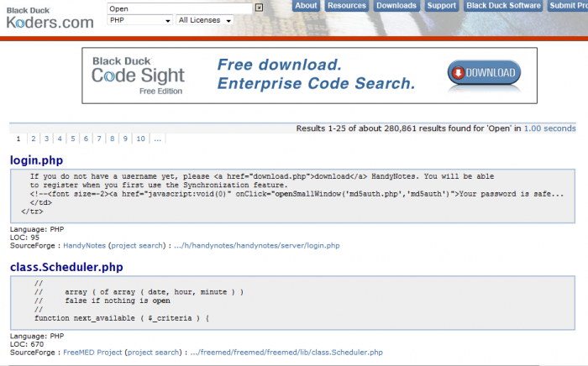Go to results page 8

pyautogui.click(x=112, y=139)
